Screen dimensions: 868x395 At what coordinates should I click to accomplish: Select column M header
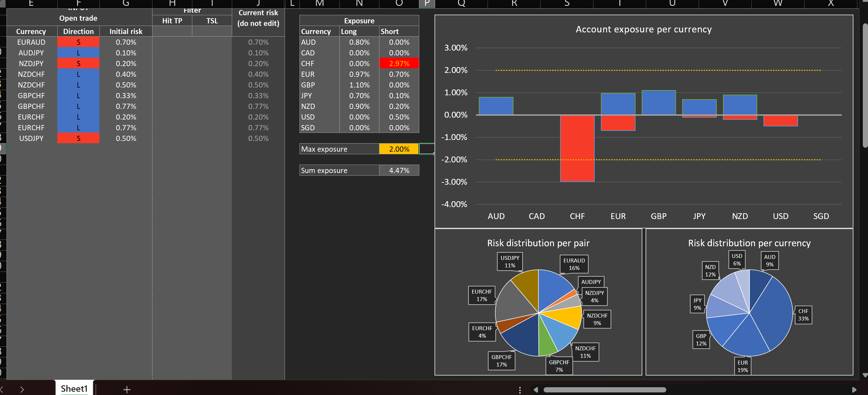[x=320, y=3]
